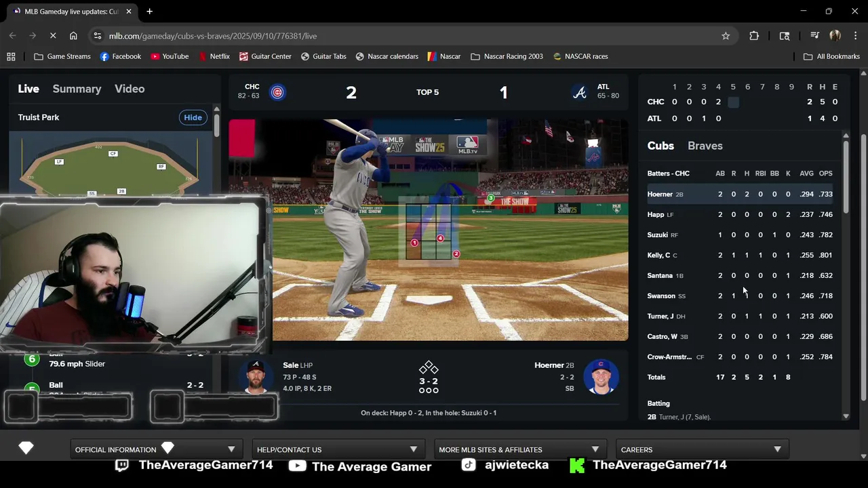
Task: Go to browser home page icon
Action: pyautogui.click(x=73, y=36)
